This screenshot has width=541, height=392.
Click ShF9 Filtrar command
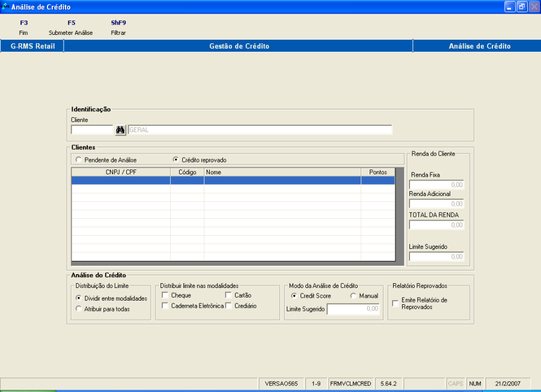pos(118,28)
